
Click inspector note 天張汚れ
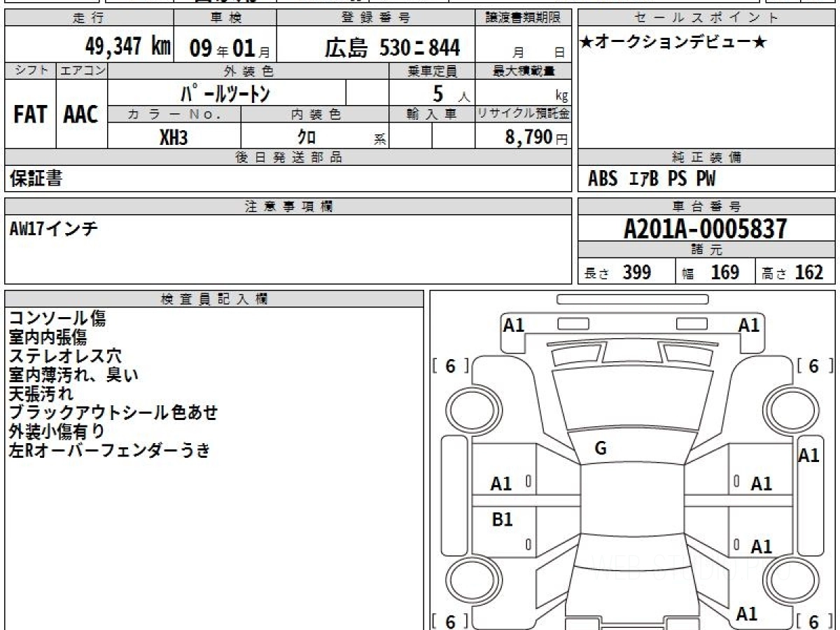pos(41,394)
